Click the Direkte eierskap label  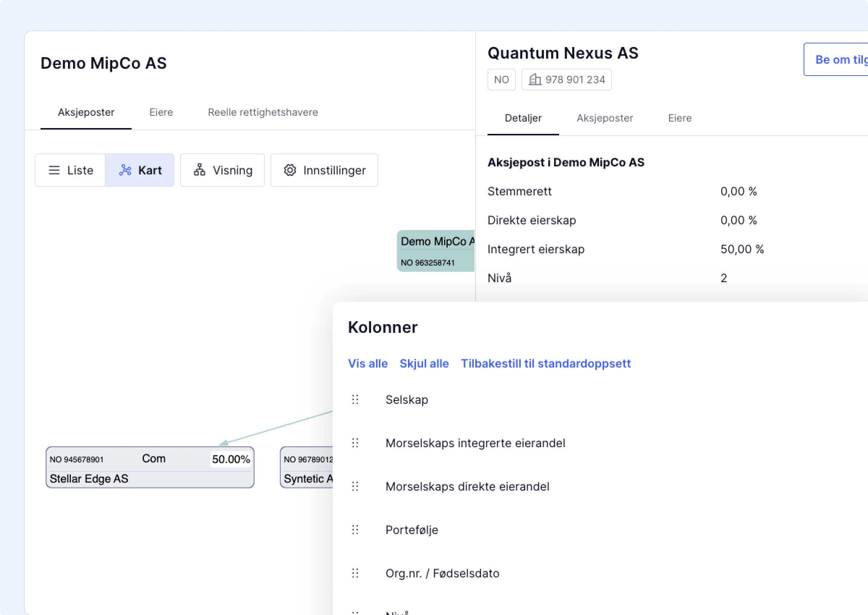click(532, 220)
